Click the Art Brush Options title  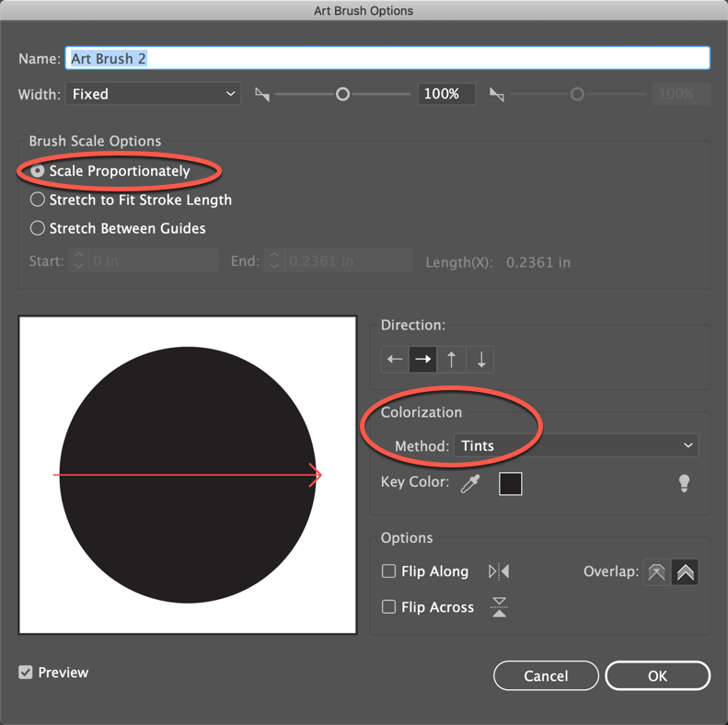point(364,11)
